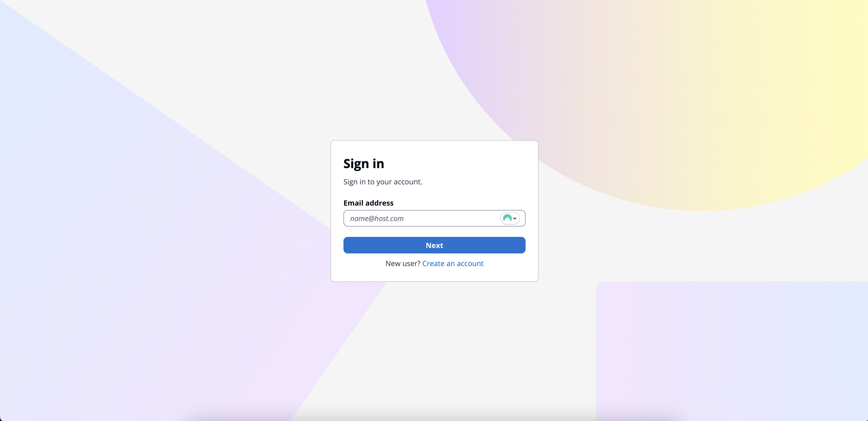Click the rounded lavender rectangle background shape
868x421 pixels.
[x=731, y=350]
